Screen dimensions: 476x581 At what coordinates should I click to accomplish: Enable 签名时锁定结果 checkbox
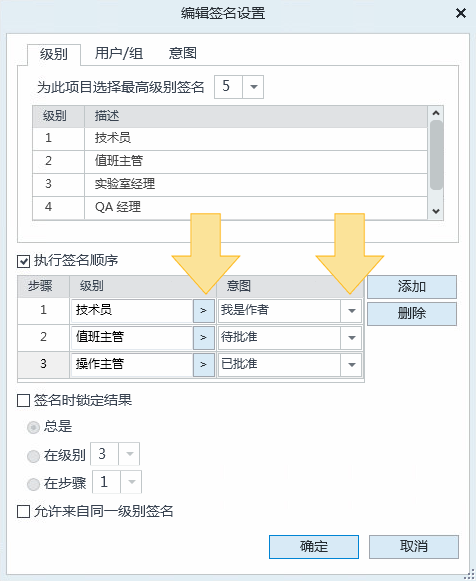(24, 401)
